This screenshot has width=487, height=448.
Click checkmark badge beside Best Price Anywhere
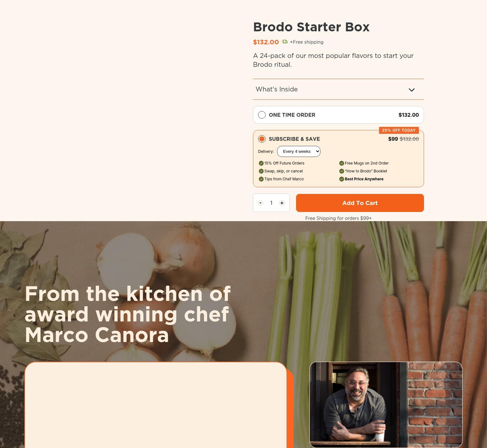point(342,179)
